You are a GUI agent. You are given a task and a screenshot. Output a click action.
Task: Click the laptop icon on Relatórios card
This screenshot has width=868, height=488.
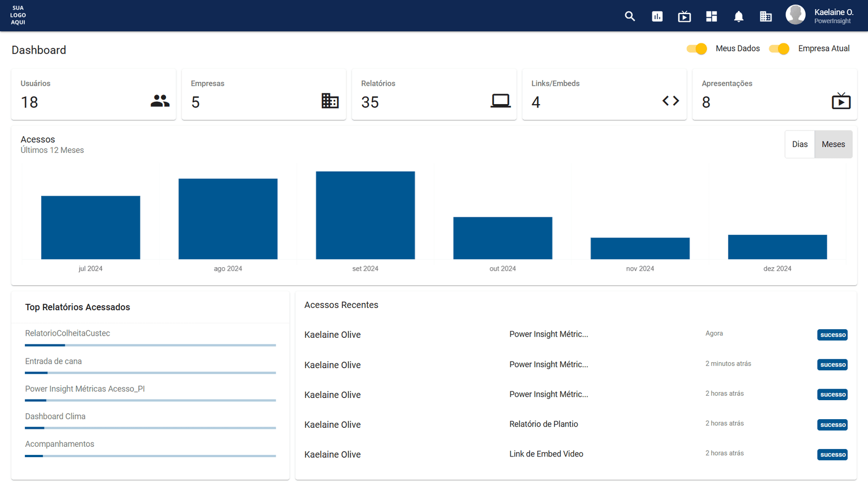coord(500,101)
